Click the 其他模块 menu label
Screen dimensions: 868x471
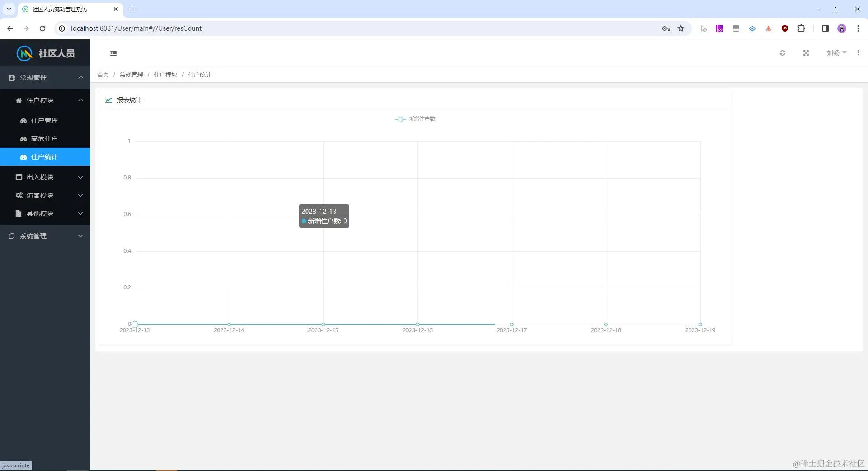(40, 213)
